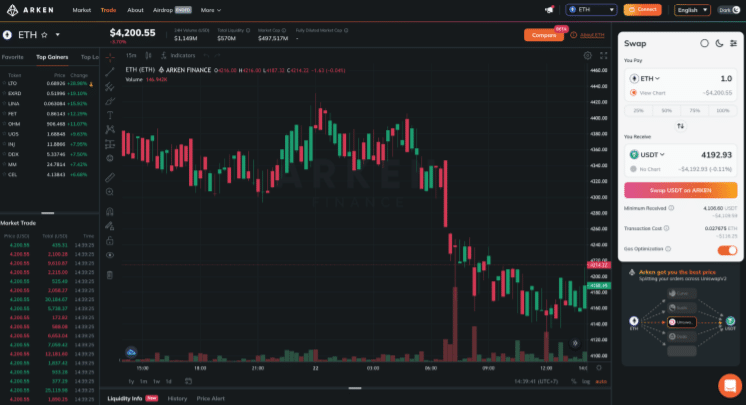
Task: Select the ruler measure tool
Action: click(x=110, y=178)
